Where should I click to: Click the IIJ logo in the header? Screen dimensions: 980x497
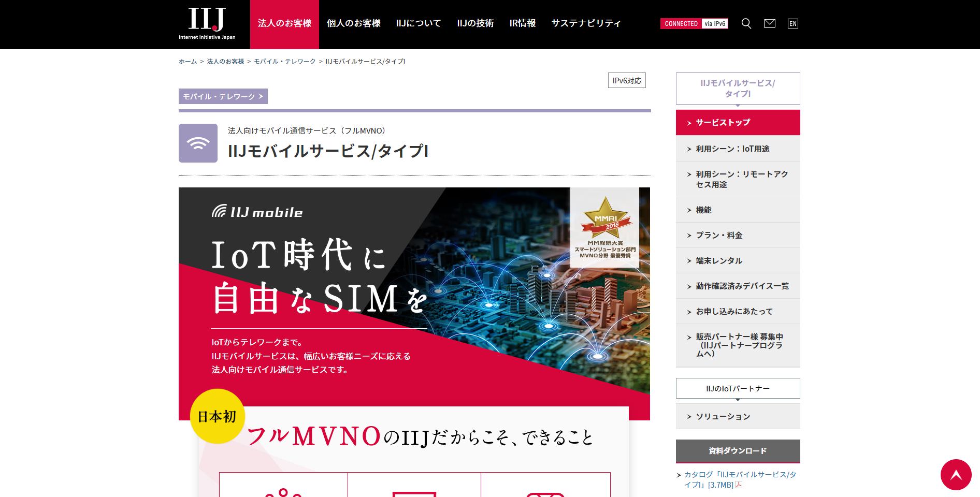[x=207, y=23]
